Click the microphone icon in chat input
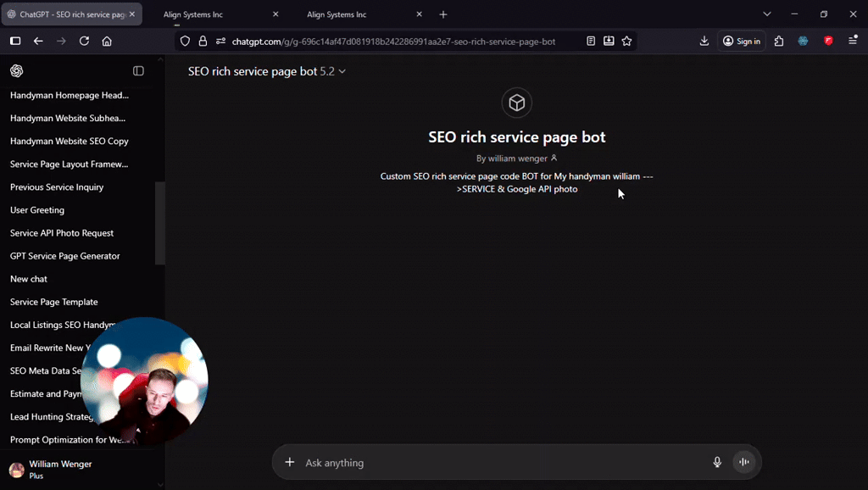This screenshot has width=868, height=490. point(716,462)
